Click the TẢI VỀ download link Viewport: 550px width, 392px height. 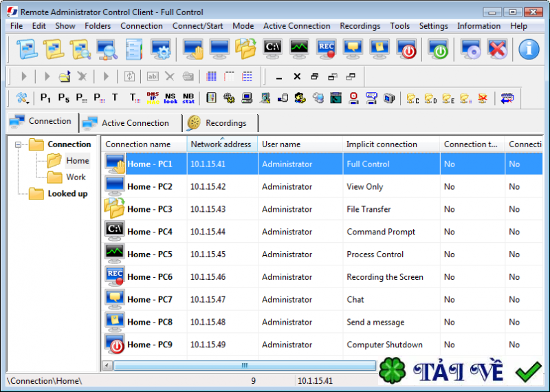(459, 371)
